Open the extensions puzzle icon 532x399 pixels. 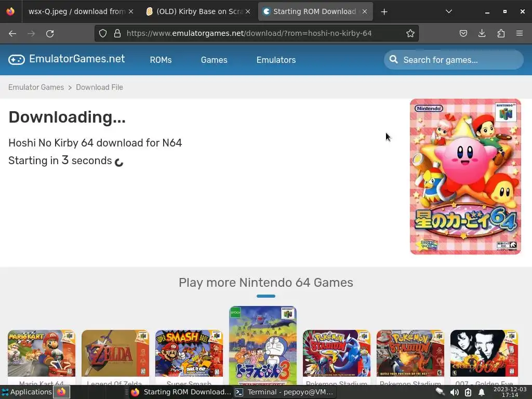click(x=501, y=33)
